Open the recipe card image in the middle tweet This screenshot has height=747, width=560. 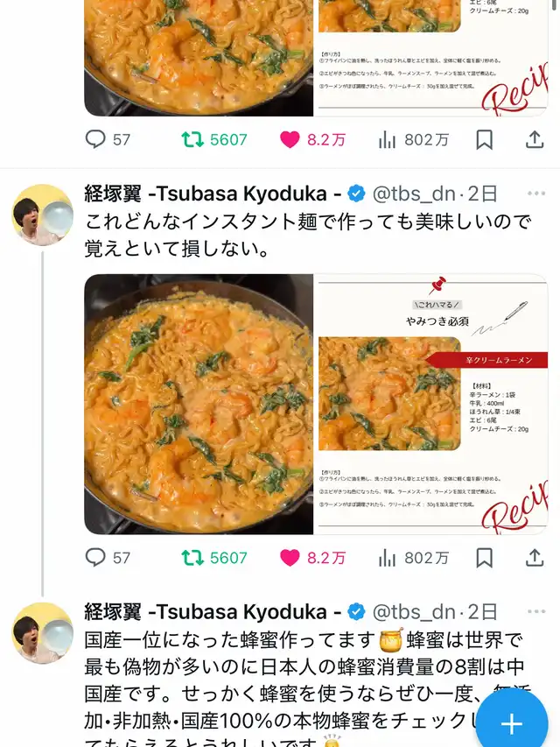pyautogui.click(x=431, y=404)
